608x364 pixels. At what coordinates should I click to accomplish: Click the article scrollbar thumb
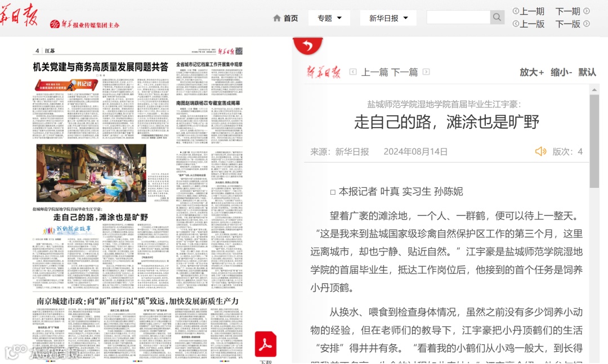[594, 141]
